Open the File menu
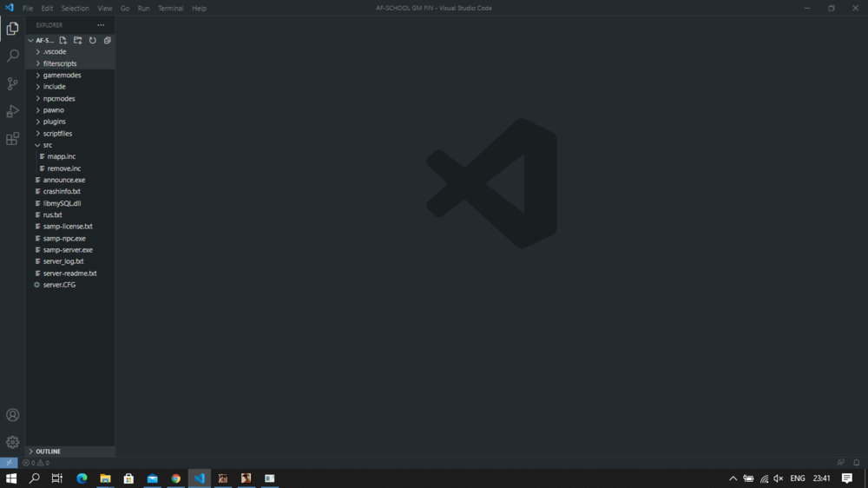Screen dimensions: 868x488 click(x=28, y=9)
